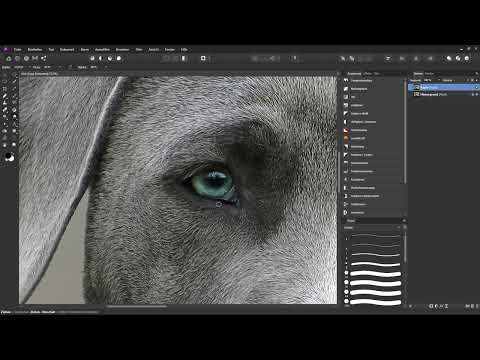The width and height of the screenshot is (480, 360).
Task: Switch to the Develop Persona icon
Action: [26, 58]
